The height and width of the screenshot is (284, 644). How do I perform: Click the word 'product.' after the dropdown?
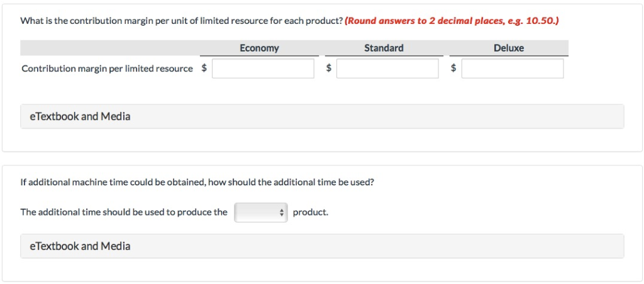click(x=311, y=212)
